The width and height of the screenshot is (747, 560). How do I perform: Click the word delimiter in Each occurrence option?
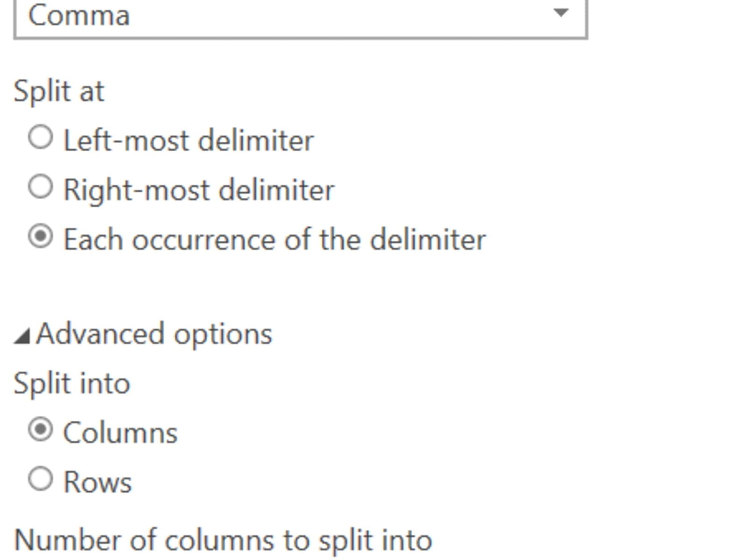pyautogui.click(x=428, y=239)
